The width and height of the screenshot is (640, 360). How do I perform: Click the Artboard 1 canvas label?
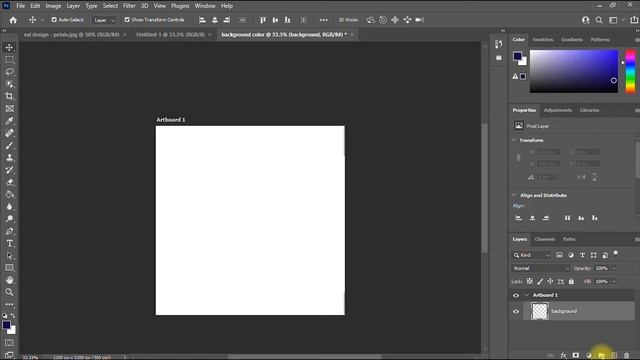click(x=171, y=120)
